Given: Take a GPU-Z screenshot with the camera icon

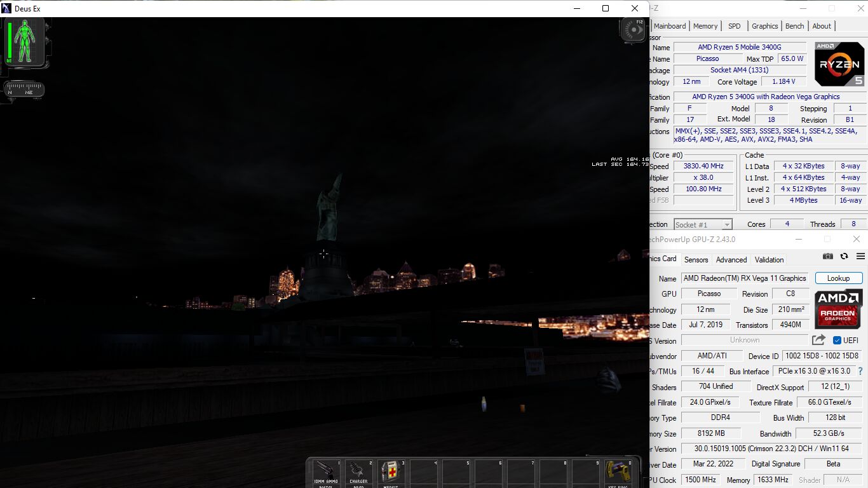Looking at the screenshot, I should pyautogui.click(x=827, y=256).
